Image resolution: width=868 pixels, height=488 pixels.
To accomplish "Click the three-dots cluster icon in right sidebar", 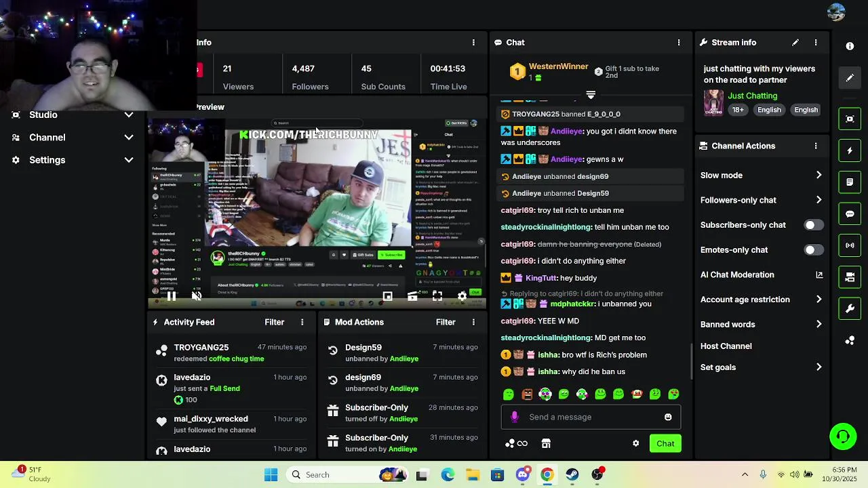I will coord(850,340).
